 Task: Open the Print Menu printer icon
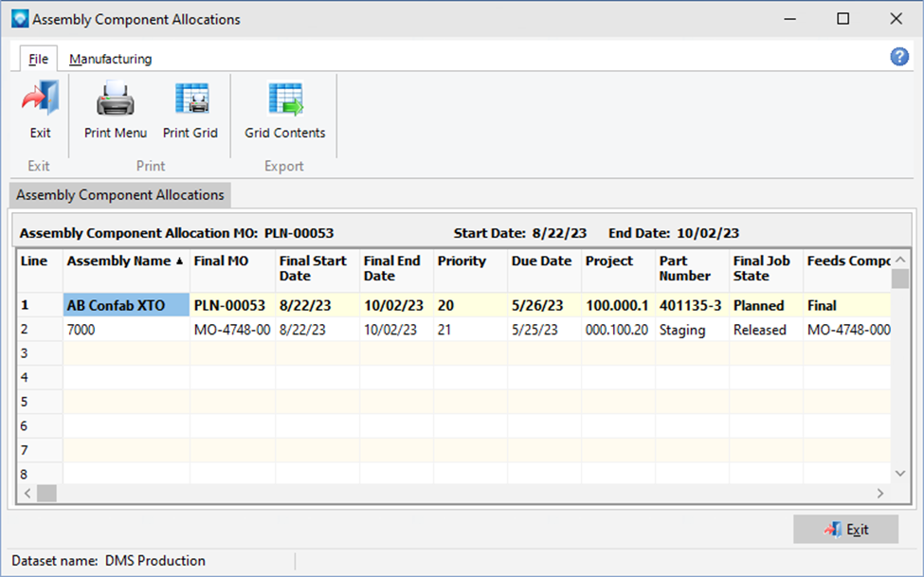point(115,99)
